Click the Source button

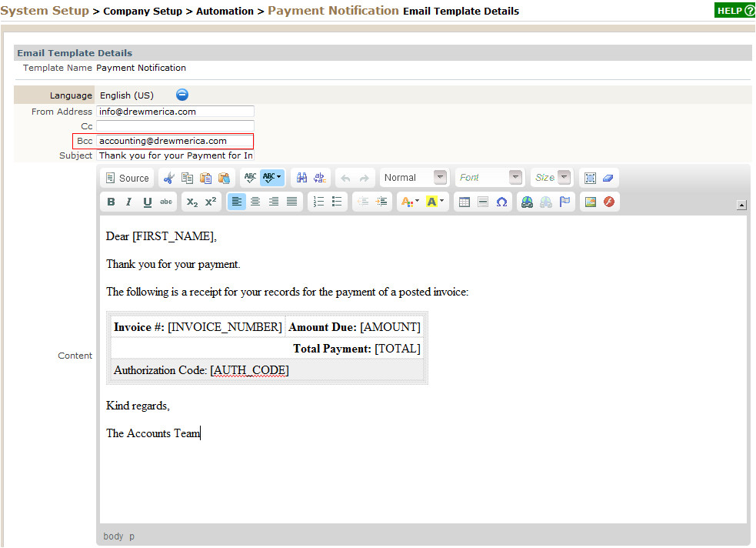(x=127, y=178)
